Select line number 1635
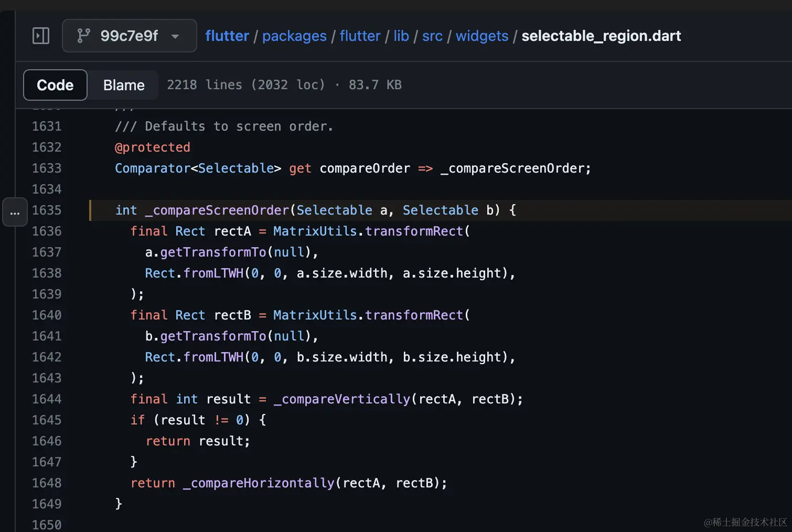 pyautogui.click(x=47, y=210)
